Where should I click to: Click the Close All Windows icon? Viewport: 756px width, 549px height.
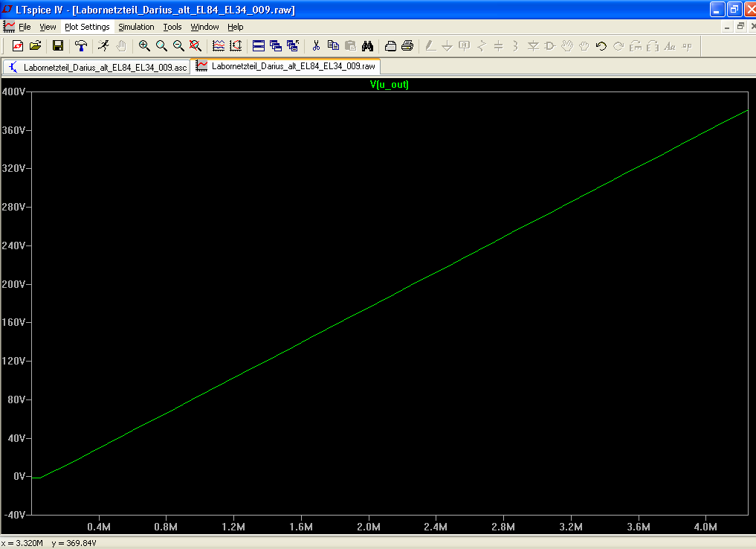point(293,46)
